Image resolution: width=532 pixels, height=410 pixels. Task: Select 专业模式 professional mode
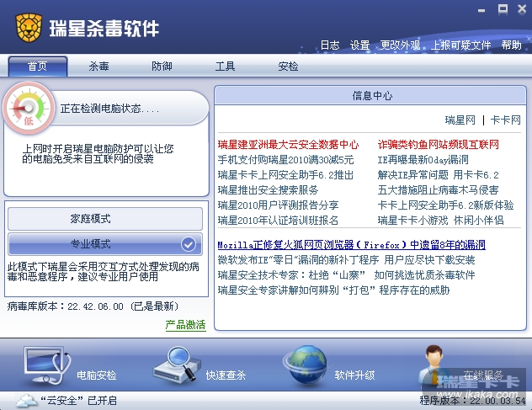click(x=105, y=243)
